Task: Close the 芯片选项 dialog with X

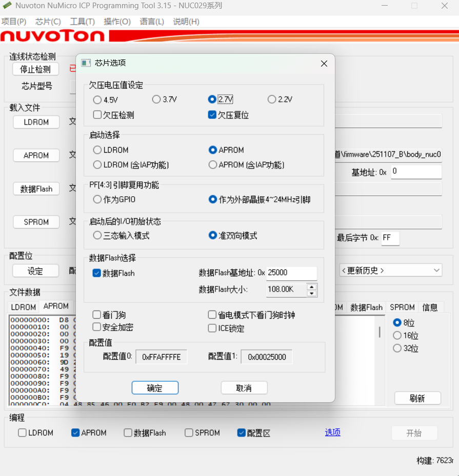Action: (x=324, y=64)
